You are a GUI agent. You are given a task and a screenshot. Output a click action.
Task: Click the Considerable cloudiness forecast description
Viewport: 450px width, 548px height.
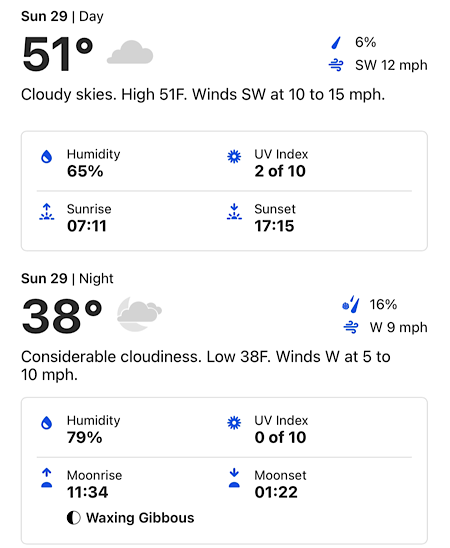click(206, 366)
